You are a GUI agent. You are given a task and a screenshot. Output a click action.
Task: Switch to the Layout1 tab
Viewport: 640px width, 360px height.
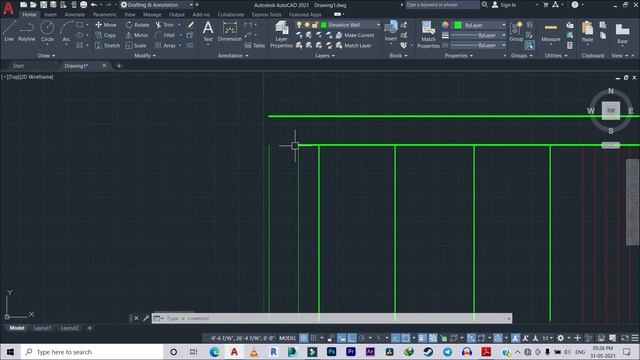pos(42,328)
